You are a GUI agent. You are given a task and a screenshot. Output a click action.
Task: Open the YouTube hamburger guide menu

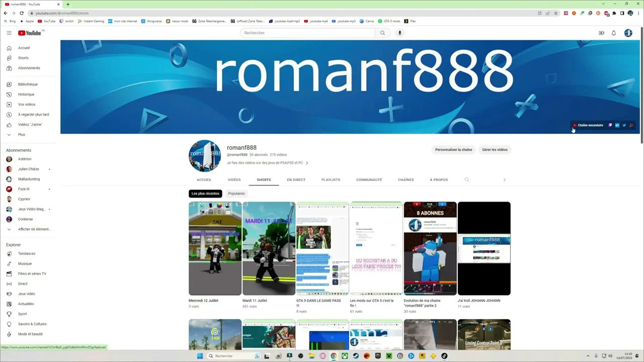(9, 33)
